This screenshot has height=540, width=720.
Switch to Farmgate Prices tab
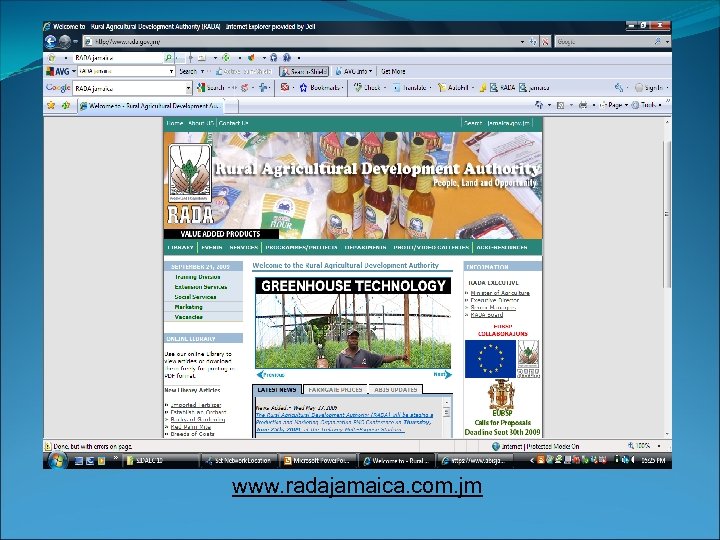335,389
